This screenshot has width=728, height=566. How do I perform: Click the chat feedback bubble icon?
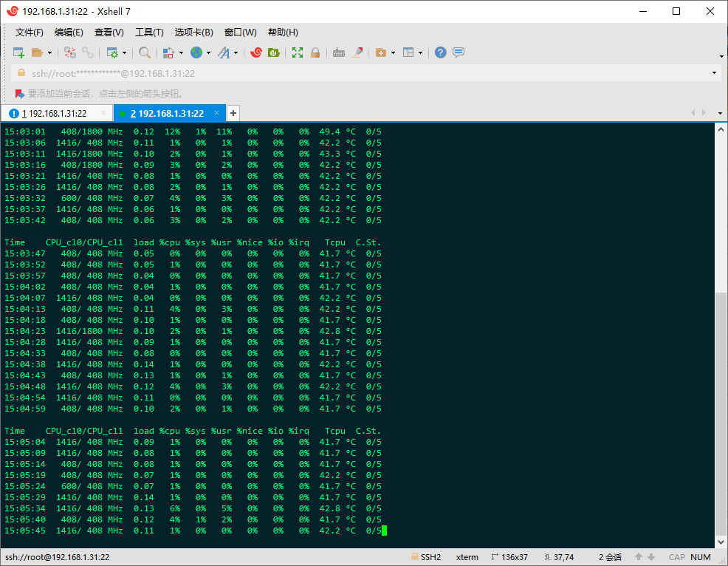(459, 52)
